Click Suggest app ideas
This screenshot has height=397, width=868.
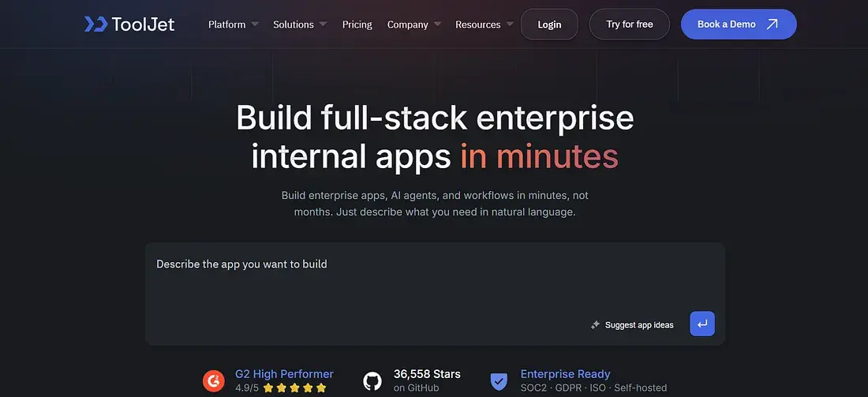[x=638, y=325]
